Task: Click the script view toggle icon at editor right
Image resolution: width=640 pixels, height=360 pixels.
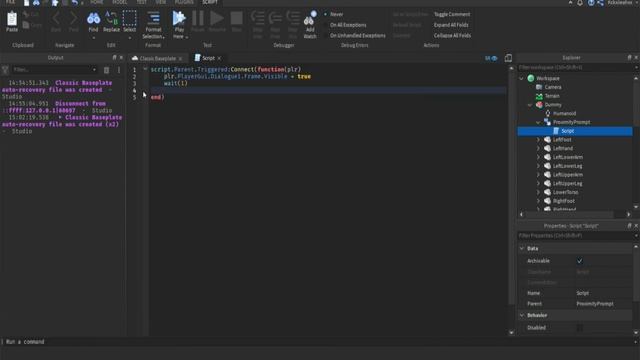Action: click(508, 58)
